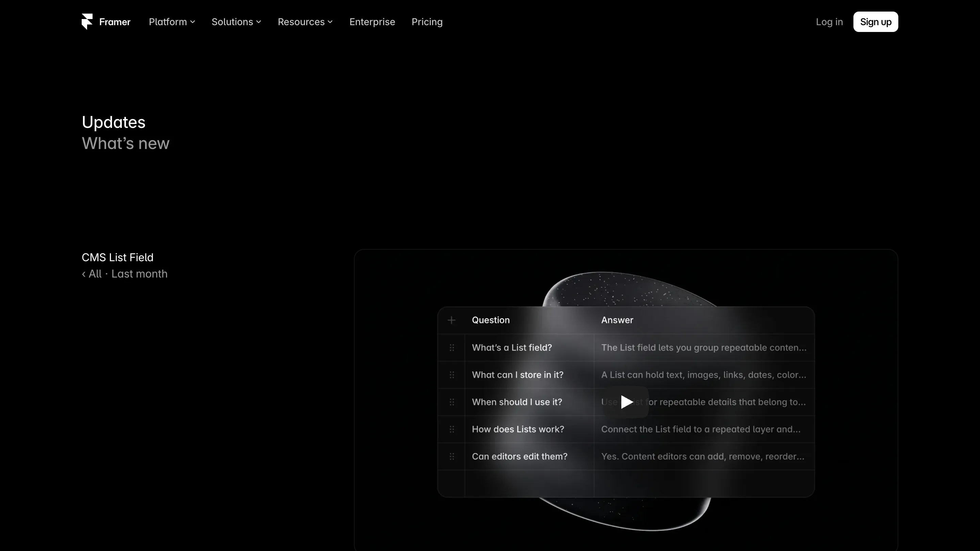Go back to All updates
Screen dimensions: 980x551
[92, 274]
